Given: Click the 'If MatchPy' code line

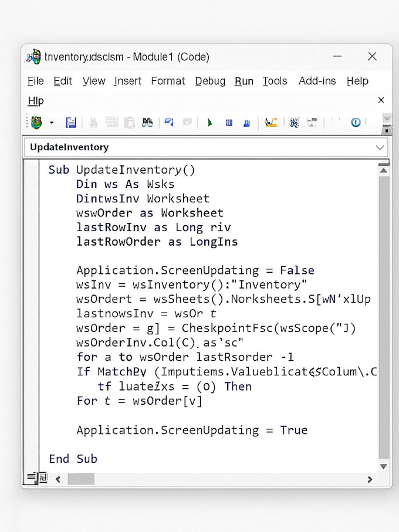Looking at the screenshot, I should point(226,372).
